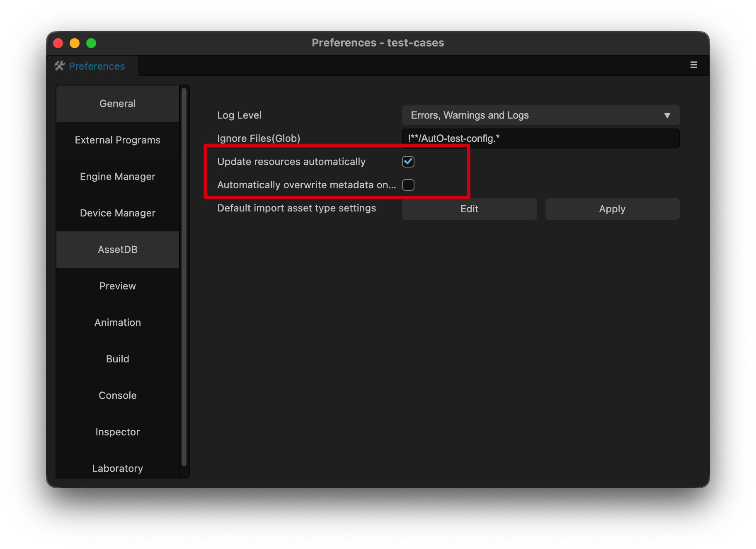Open the Laboratory section
The height and width of the screenshot is (549, 756).
pos(118,468)
